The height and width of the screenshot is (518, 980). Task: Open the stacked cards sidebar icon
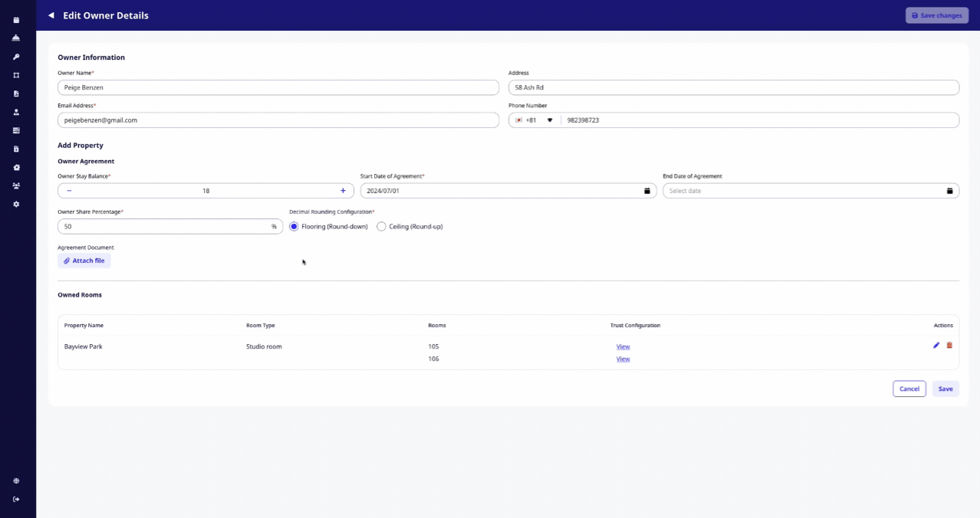[16, 130]
